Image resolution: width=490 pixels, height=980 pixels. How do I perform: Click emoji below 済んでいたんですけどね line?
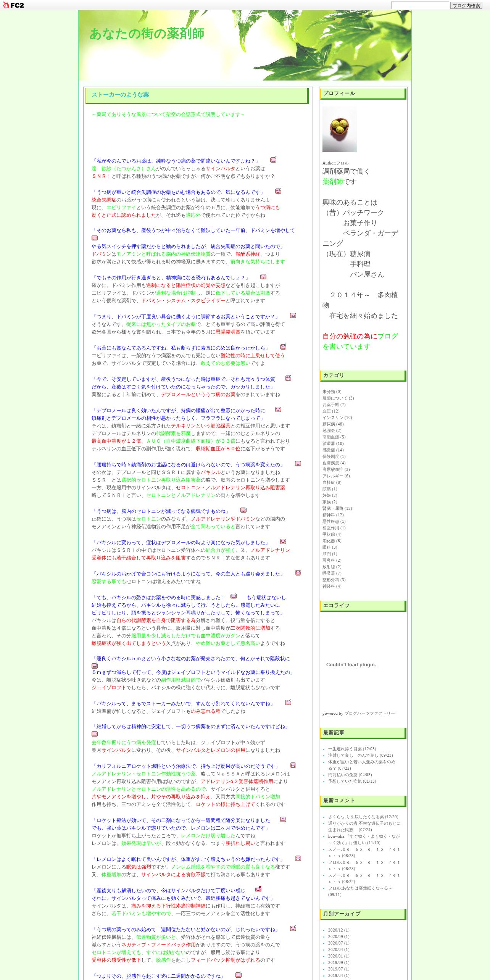[x=95, y=734]
